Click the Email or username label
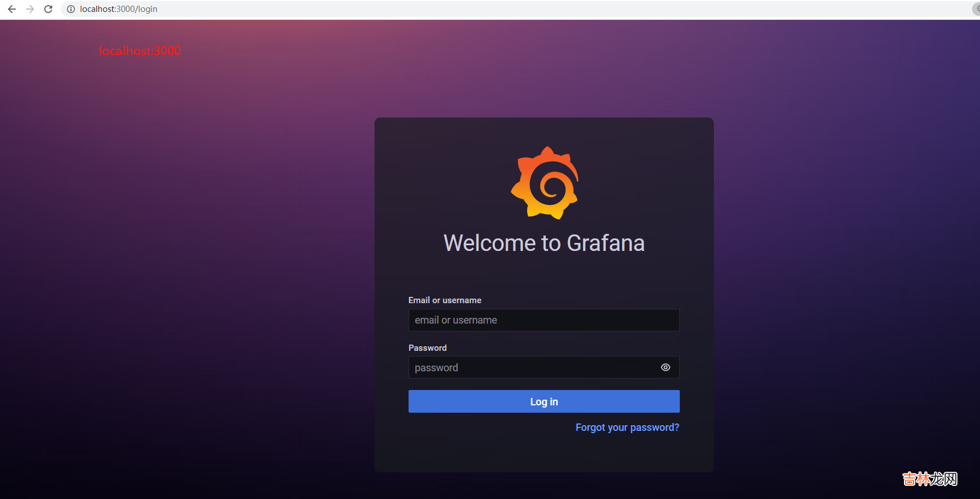The image size is (980, 499). tap(445, 300)
